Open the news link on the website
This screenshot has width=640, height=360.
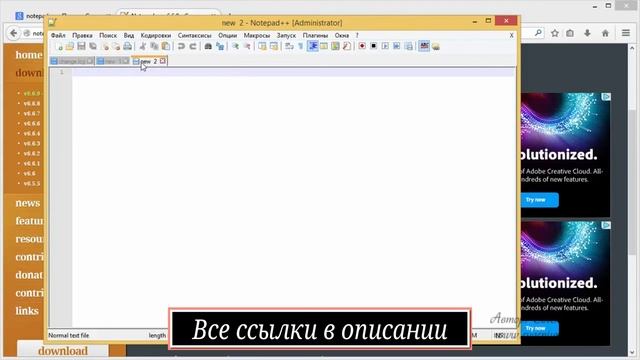tap(28, 203)
